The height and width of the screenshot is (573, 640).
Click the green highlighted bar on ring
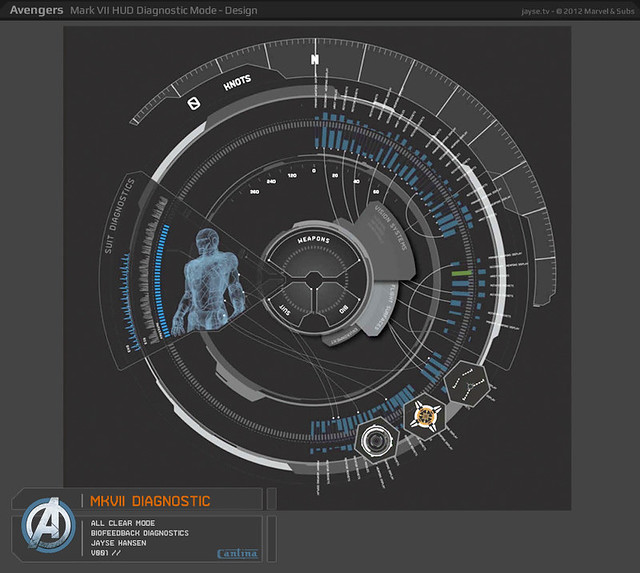pos(460,272)
